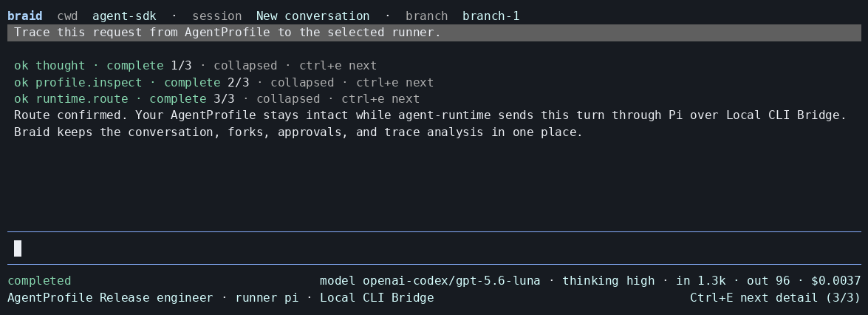Select the model openai-codex/gpt-5.6-luna status item
The width and height of the screenshot is (868, 315).
tap(430, 281)
